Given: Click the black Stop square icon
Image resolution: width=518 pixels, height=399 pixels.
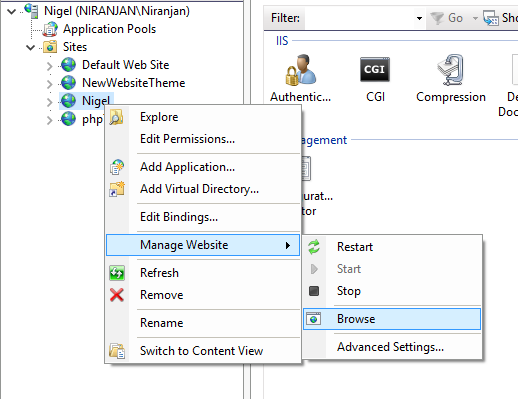Looking at the screenshot, I should pyautogui.click(x=314, y=291).
